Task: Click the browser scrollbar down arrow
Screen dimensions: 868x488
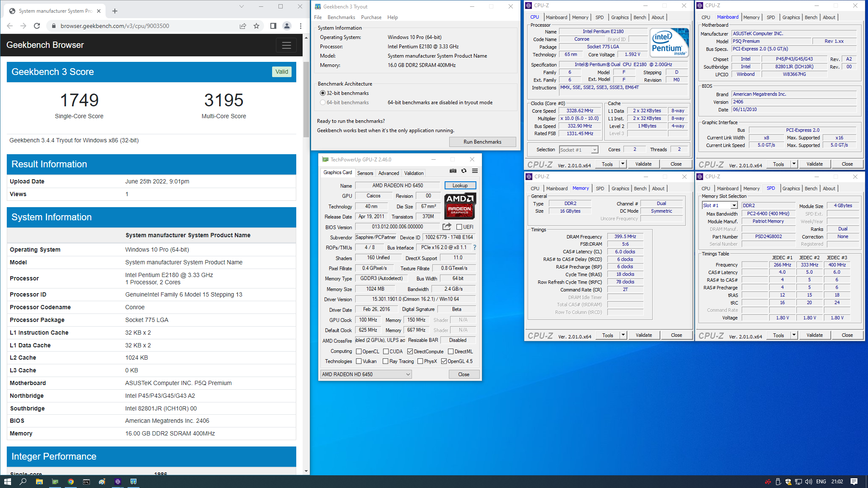Action: pos(306,471)
